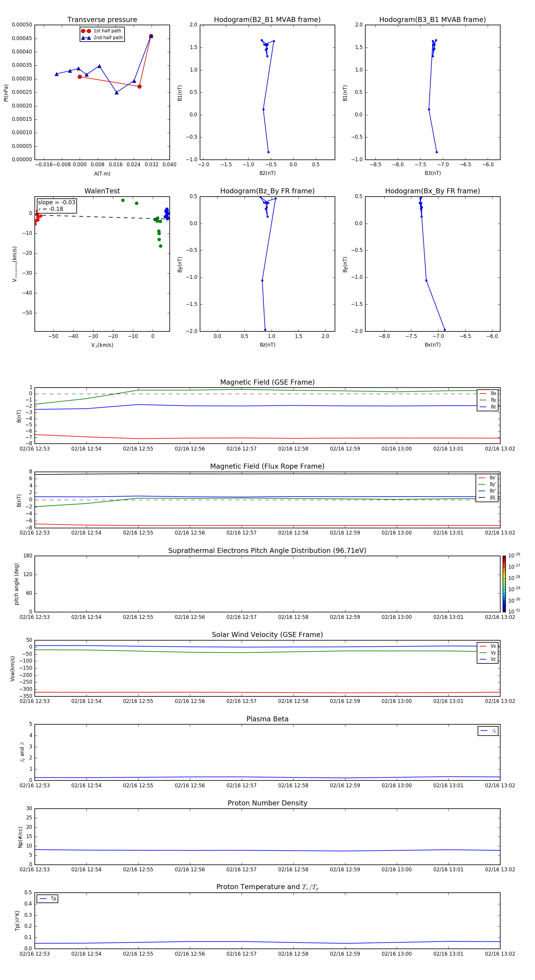This screenshot has height=980, width=535.
Task: Click the 'Hodogram(B3_B1 MVAB frame)' title
Action: 432,20
